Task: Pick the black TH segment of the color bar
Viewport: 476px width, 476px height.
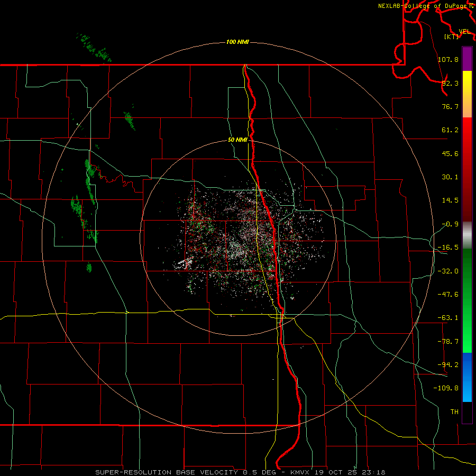Action: 467,413
